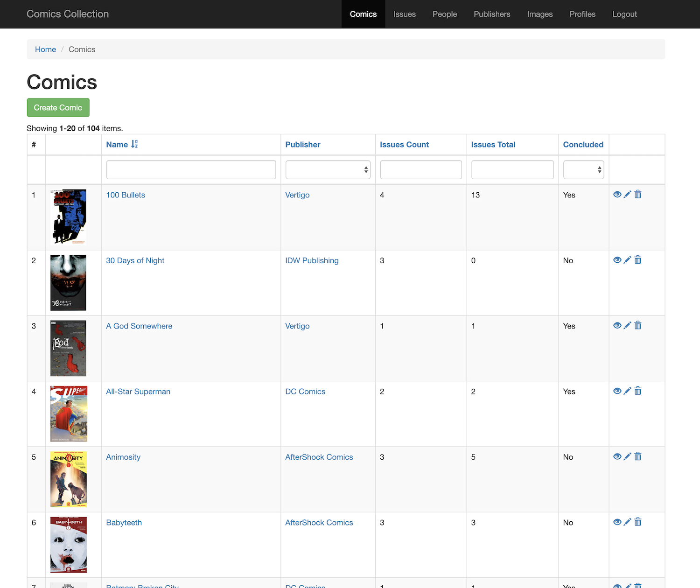Open the Concluded filter dropdown

[x=584, y=170]
